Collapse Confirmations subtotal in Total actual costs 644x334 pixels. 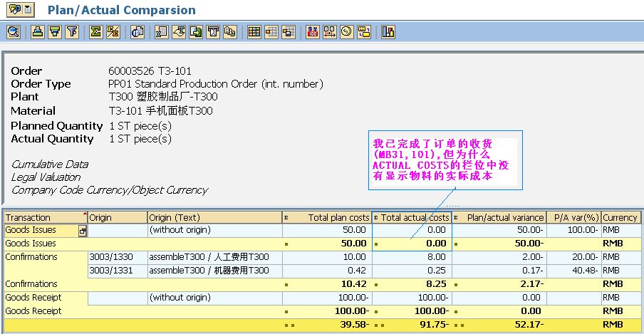(376, 284)
